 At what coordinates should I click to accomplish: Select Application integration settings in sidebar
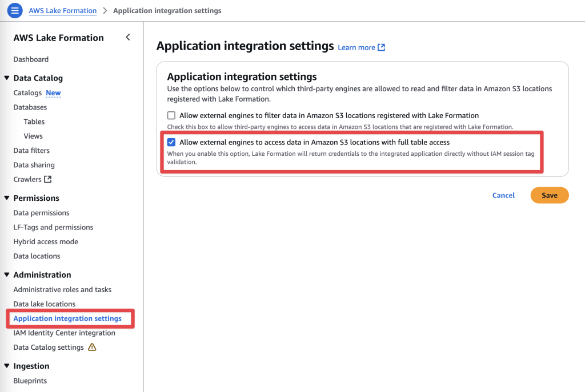pos(67,318)
